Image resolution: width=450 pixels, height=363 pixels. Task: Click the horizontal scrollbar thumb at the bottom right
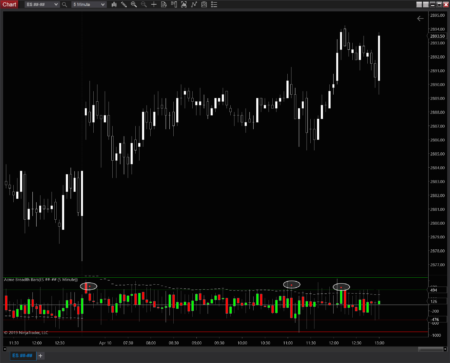point(430,349)
